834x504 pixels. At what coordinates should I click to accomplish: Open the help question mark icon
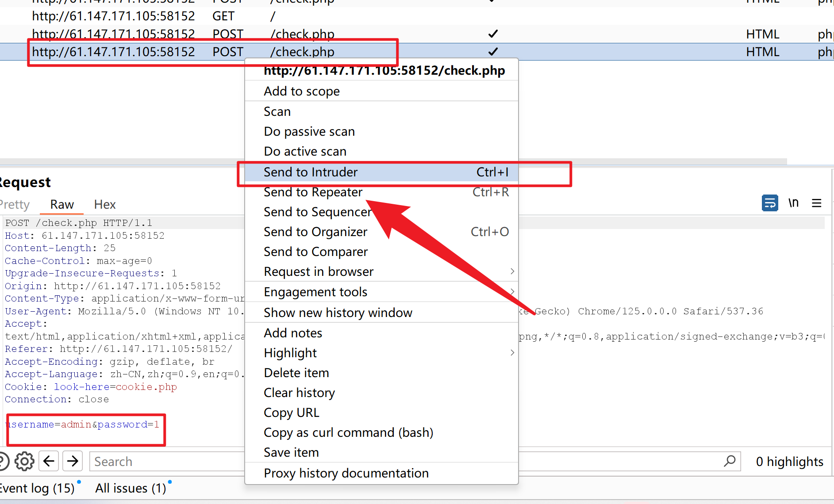click(3, 462)
